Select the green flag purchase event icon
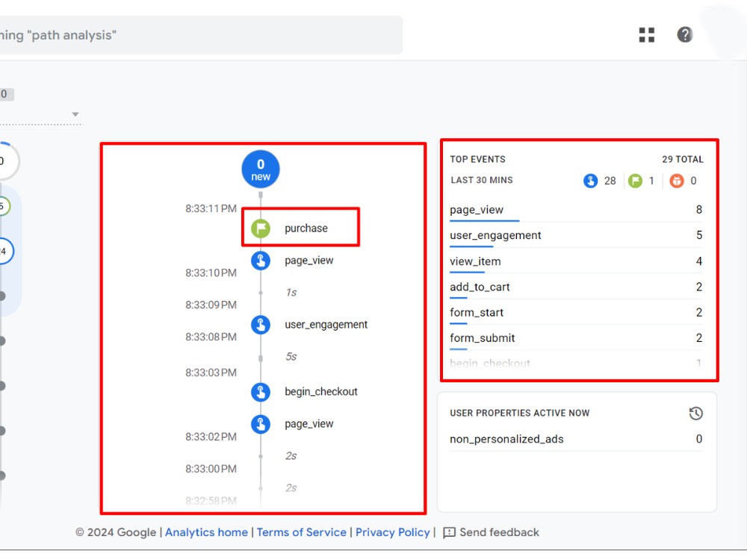Viewport: 747px width, 560px height. 261,228
